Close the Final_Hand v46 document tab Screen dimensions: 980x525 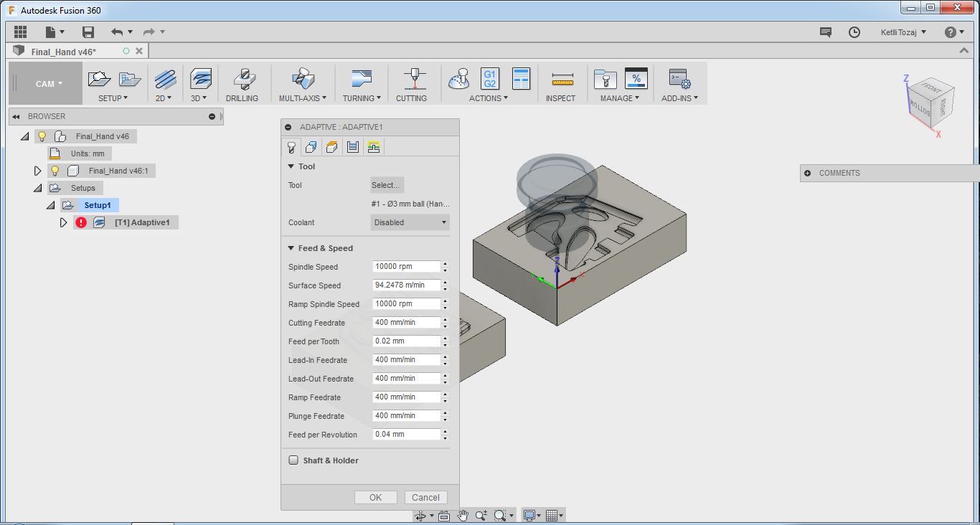(139, 51)
